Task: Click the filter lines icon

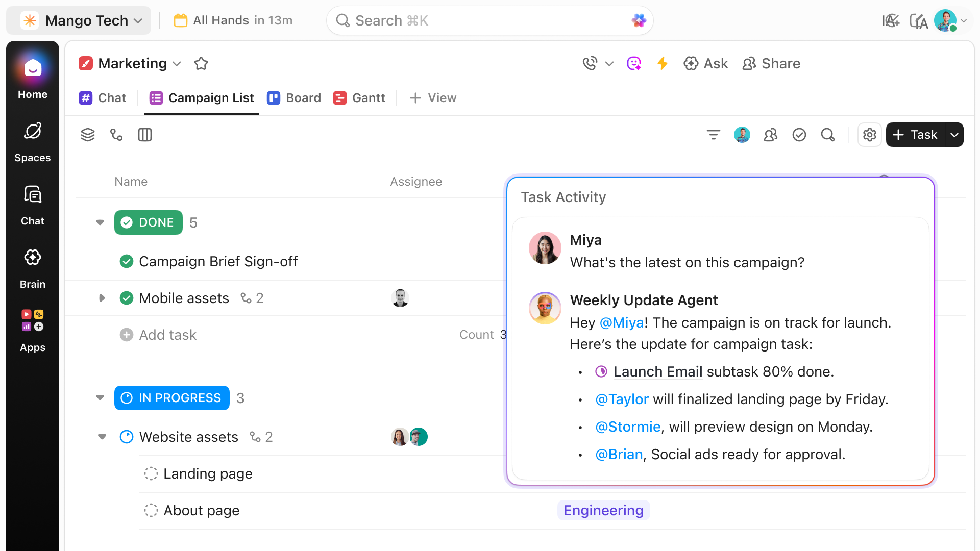Action: pos(713,135)
